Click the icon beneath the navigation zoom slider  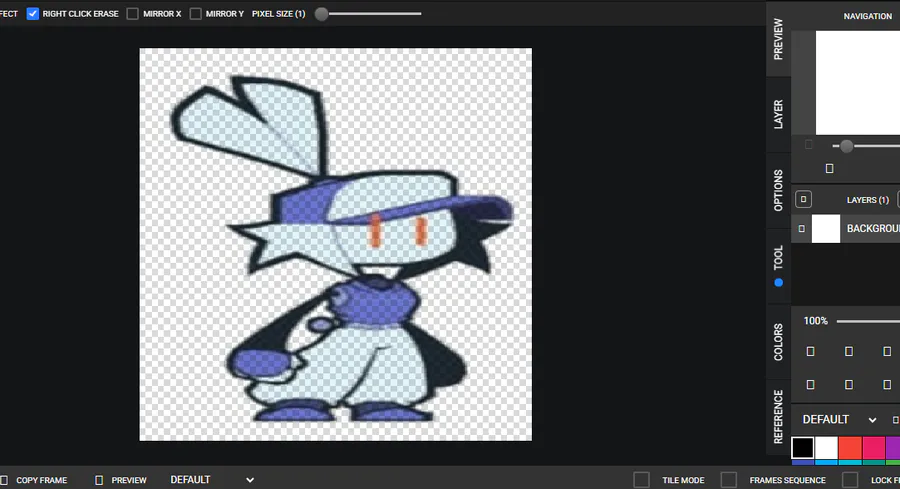coord(829,168)
